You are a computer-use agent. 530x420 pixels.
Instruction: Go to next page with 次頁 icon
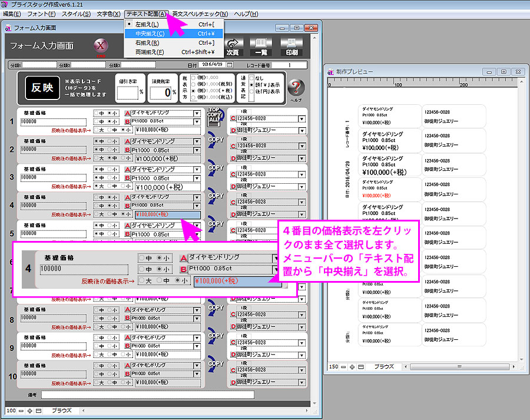(234, 47)
